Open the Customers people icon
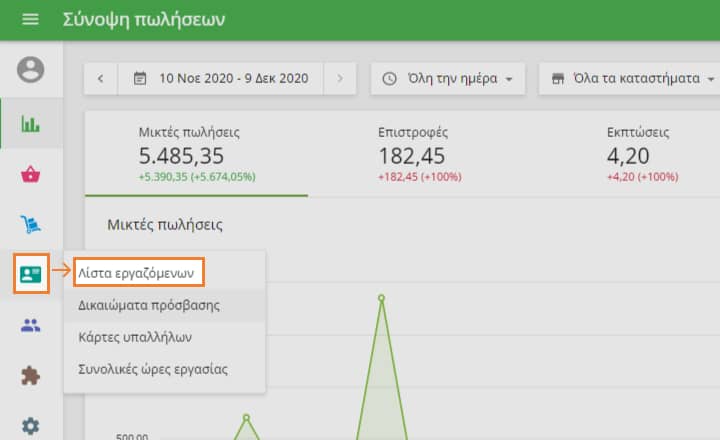720x440 pixels. pyautogui.click(x=31, y=326)
